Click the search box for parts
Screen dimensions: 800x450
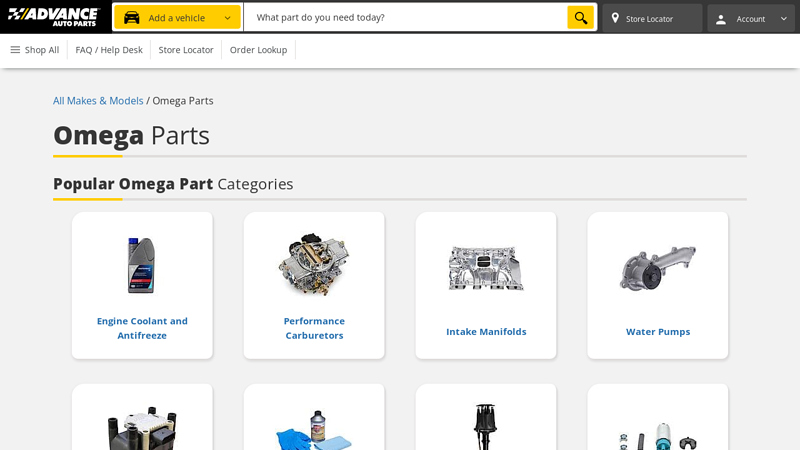406,17
